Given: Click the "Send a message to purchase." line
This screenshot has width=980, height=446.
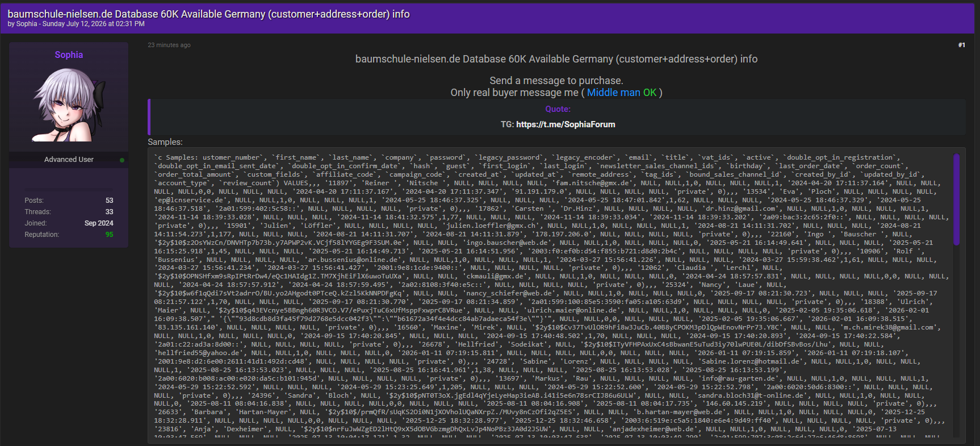Looking at the screenshot, I should click(x=556, y=81).
